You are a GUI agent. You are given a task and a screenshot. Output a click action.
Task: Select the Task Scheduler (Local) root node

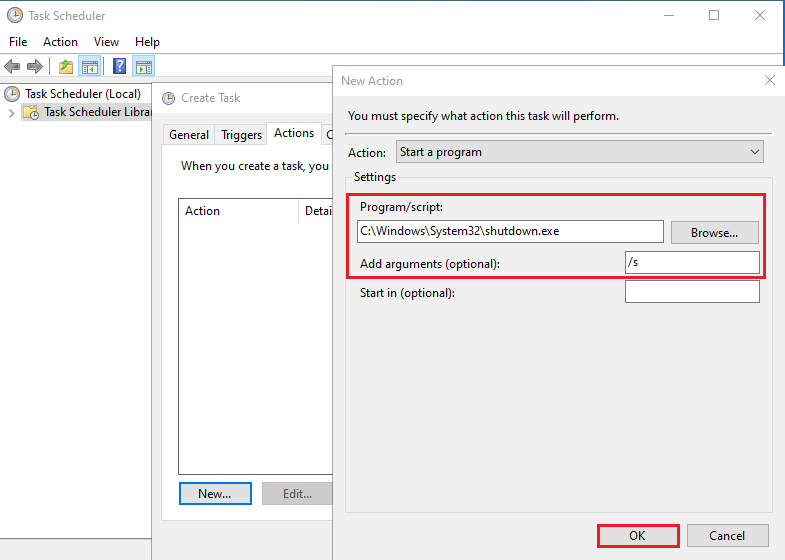click(x=82, y=94)
